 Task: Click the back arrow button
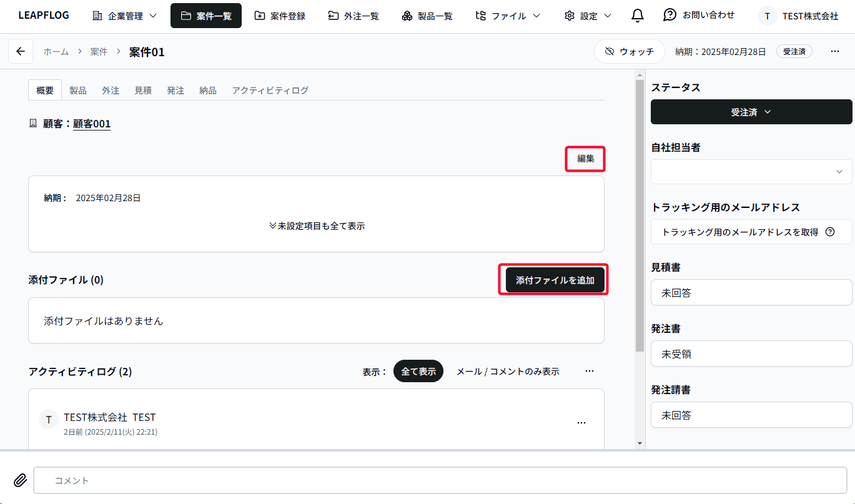click(x=21, y=51)
